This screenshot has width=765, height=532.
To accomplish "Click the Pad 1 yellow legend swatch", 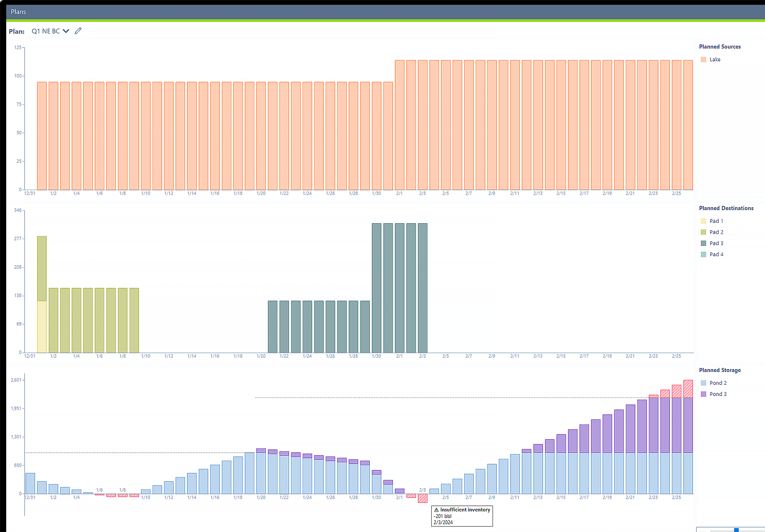I will tap(703, 221).
